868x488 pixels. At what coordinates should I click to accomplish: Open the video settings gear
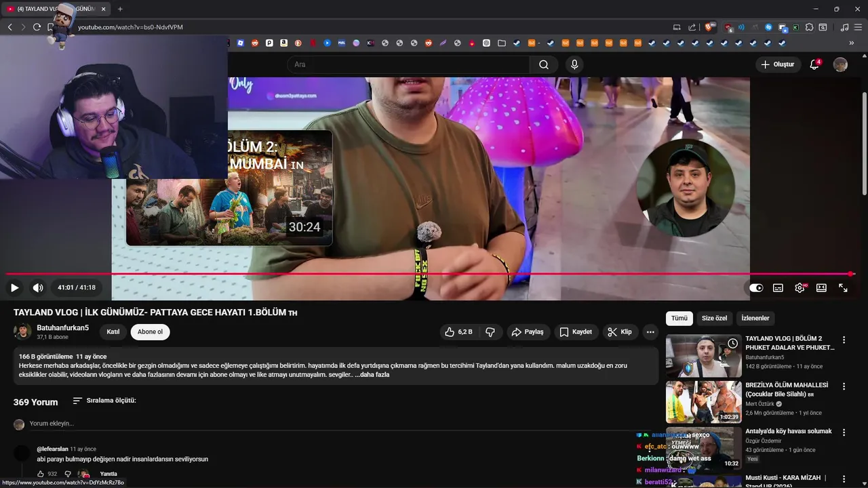coord(800,287)
